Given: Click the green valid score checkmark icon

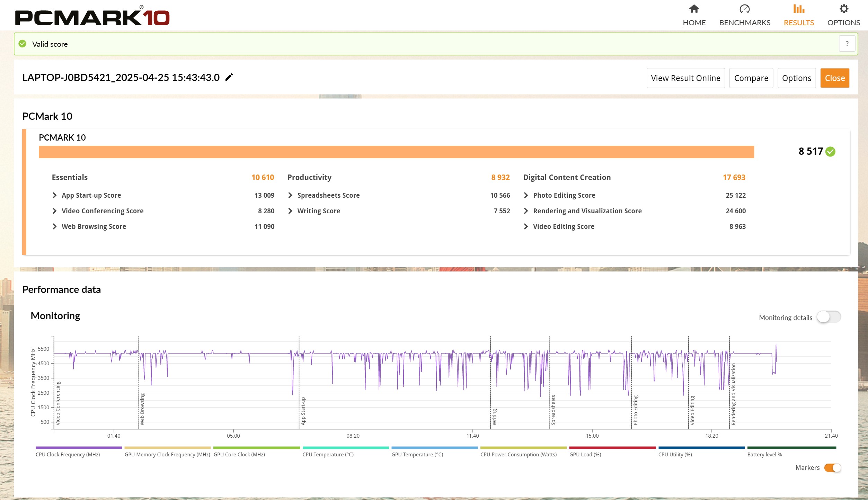Looking at the screenshot, I should (x=23, y=44).
